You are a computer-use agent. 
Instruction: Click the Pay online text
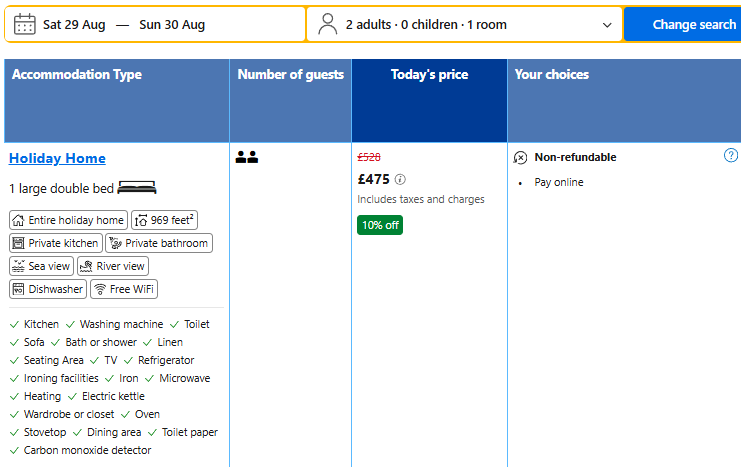559,182
